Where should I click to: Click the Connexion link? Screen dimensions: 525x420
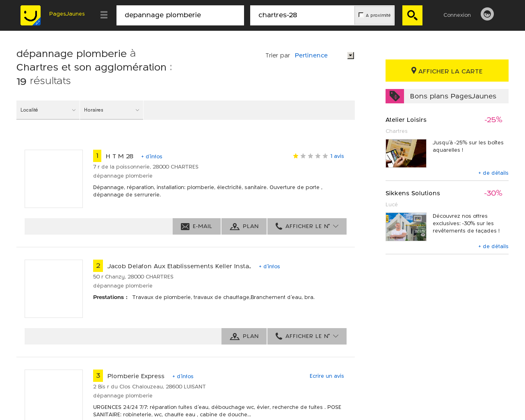click(x=457, y=15)
